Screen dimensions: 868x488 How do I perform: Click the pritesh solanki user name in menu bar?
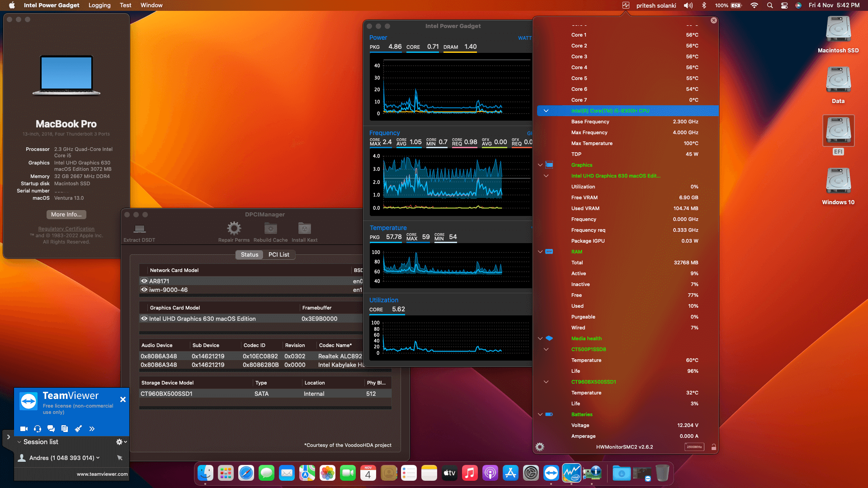656,5
